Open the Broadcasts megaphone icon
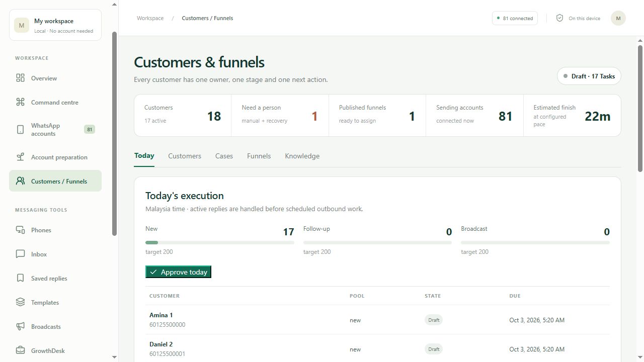Viewport: 644px width, 362px height. (x=20, y=326)
